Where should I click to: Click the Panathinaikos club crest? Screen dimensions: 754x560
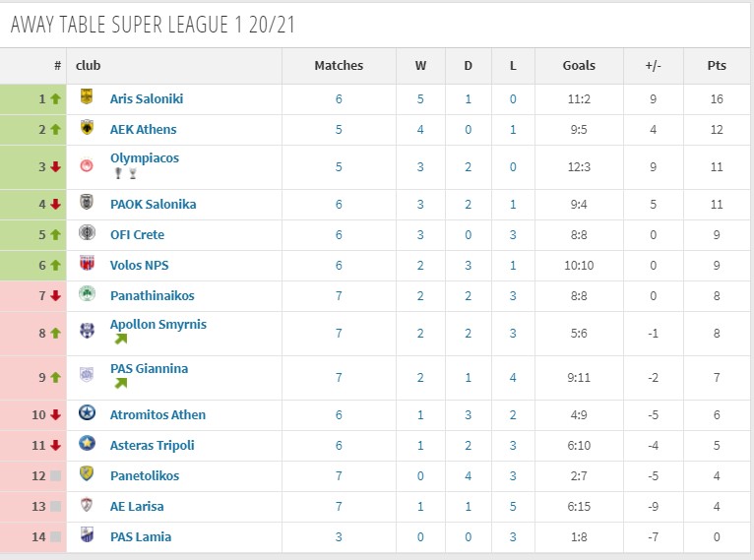coord(87,293)
